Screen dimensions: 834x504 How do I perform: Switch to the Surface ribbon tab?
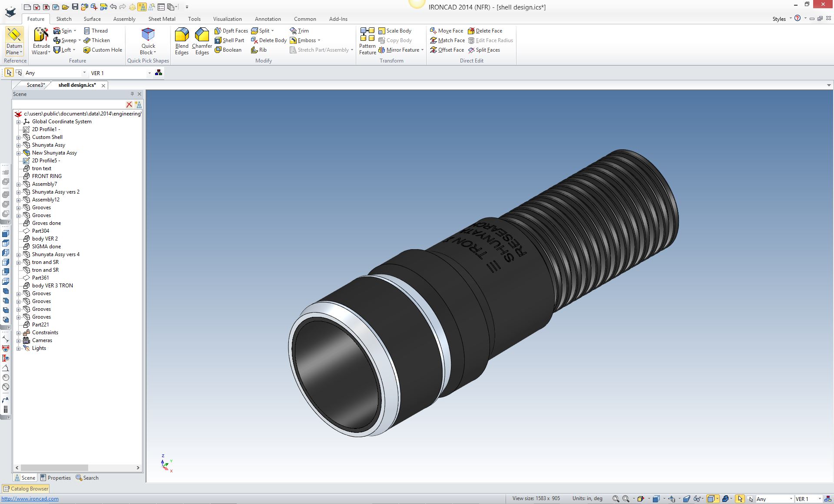[92, 19]
